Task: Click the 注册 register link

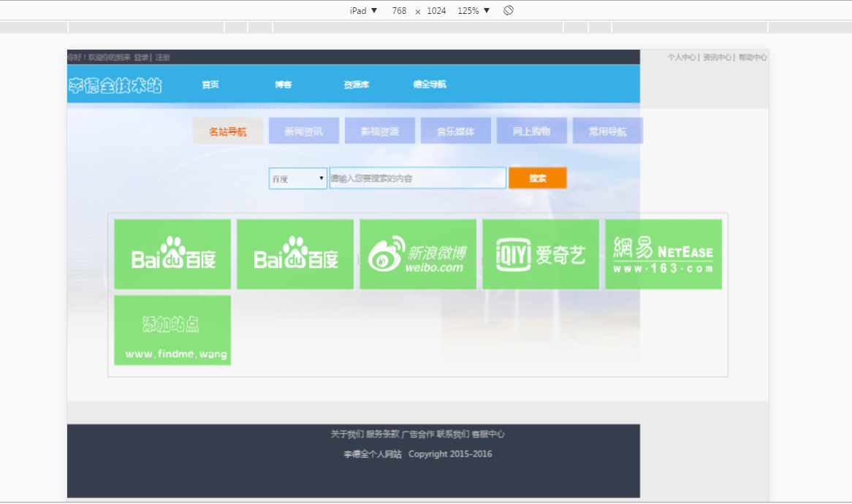Action: [162, 57]
